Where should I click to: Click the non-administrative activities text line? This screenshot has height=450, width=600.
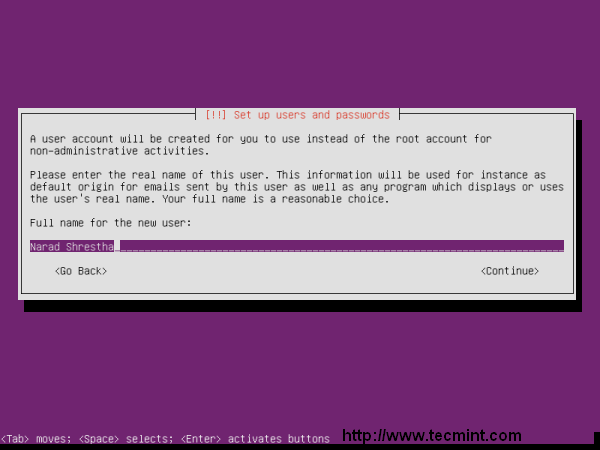[120, 151]
